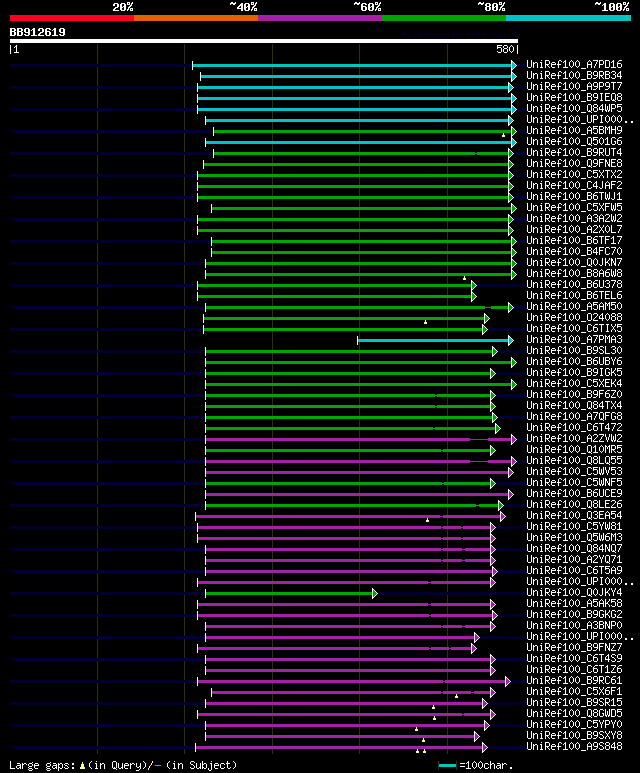Click the white query sequence bar
This screenshot has width=640, height=773.
[x=264, y=41]
